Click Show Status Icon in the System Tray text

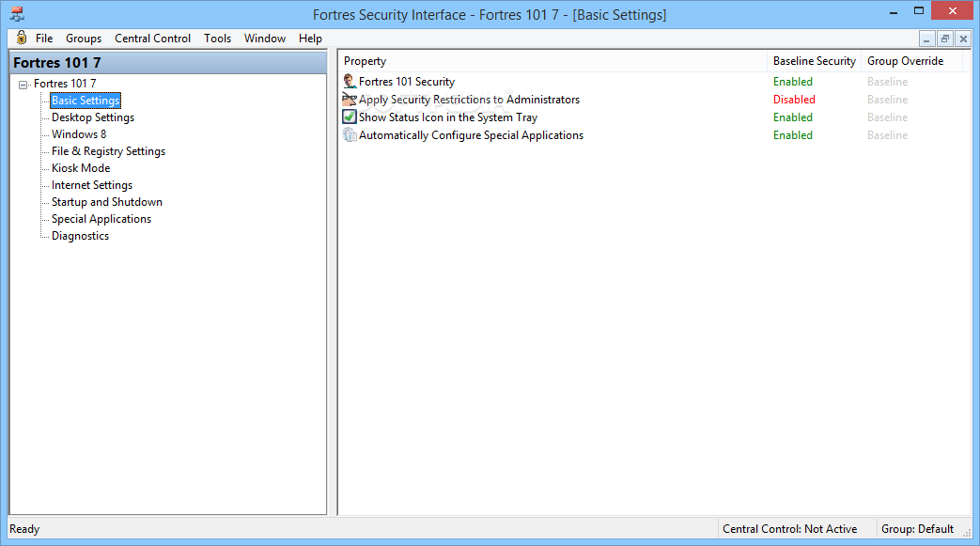pyautogui.click(x=447, y=117)
